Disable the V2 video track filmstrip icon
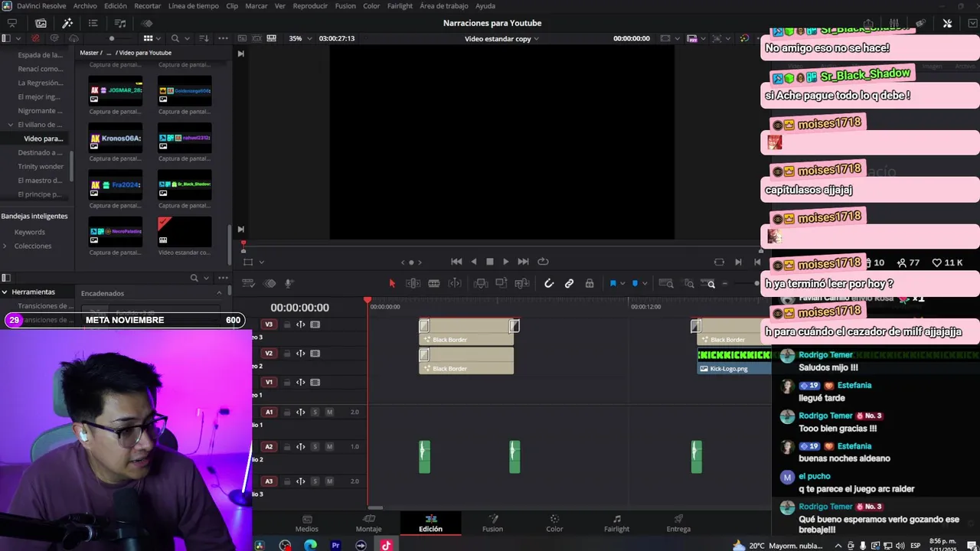The height and width of the screenshot is (551, 980). pos(315,354)
